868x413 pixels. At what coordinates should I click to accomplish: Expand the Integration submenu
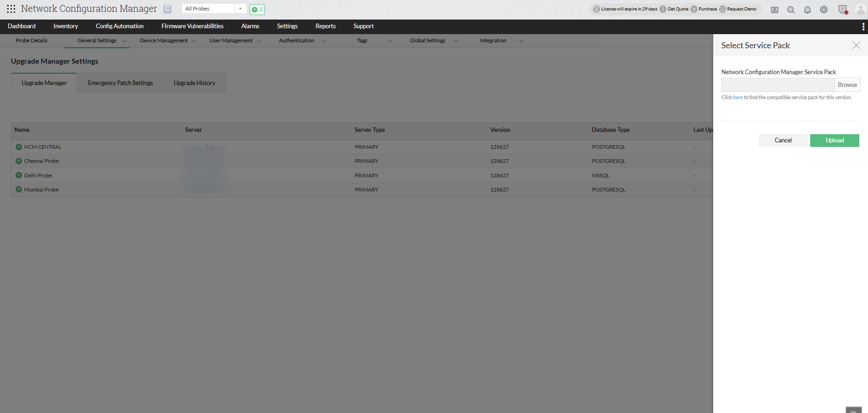pyautogui.click(x=521, y=41)
